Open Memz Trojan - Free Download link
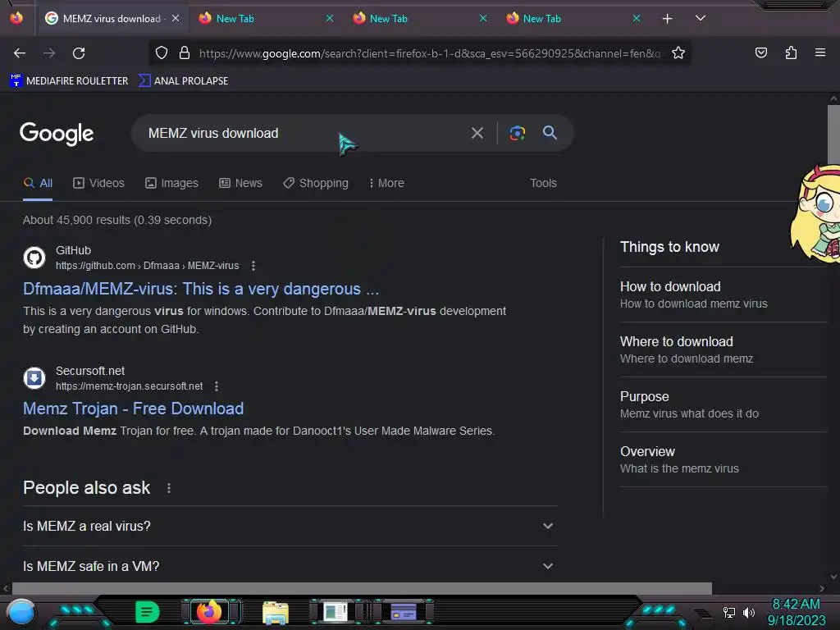Image resolution: width=840 pixels, height=630 pixels. click(134, 409)
